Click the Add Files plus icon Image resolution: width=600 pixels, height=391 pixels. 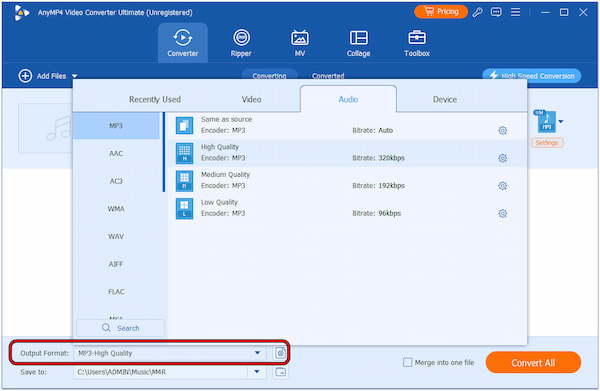[25, 76]
